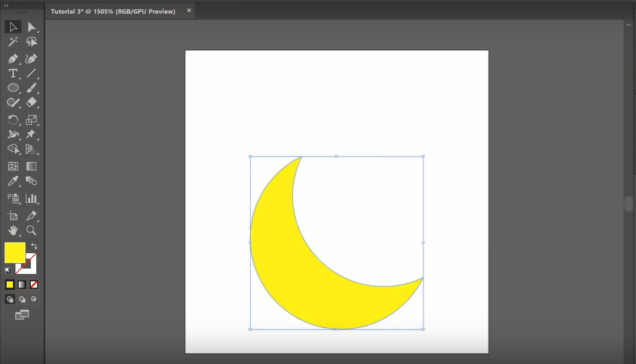Image resolution: width=636 pixels, height=364 pixels.
Task: Switch to the Tutorial 3 document tab
Action: click(x=113, y=11)
